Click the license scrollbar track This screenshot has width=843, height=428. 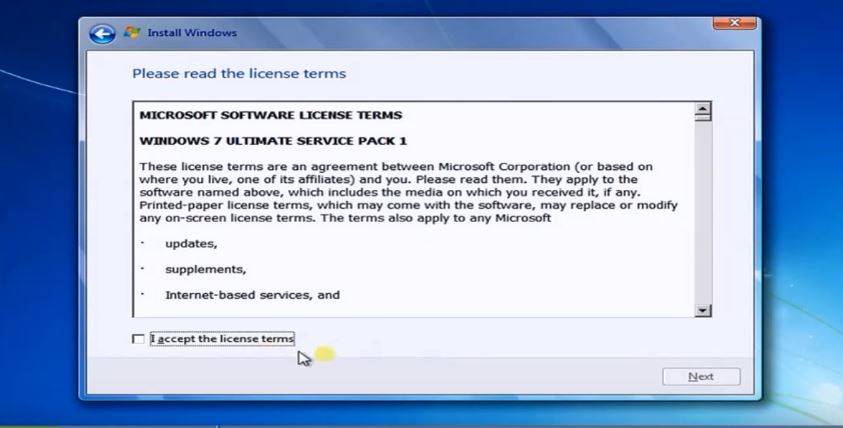click(703, 211)
